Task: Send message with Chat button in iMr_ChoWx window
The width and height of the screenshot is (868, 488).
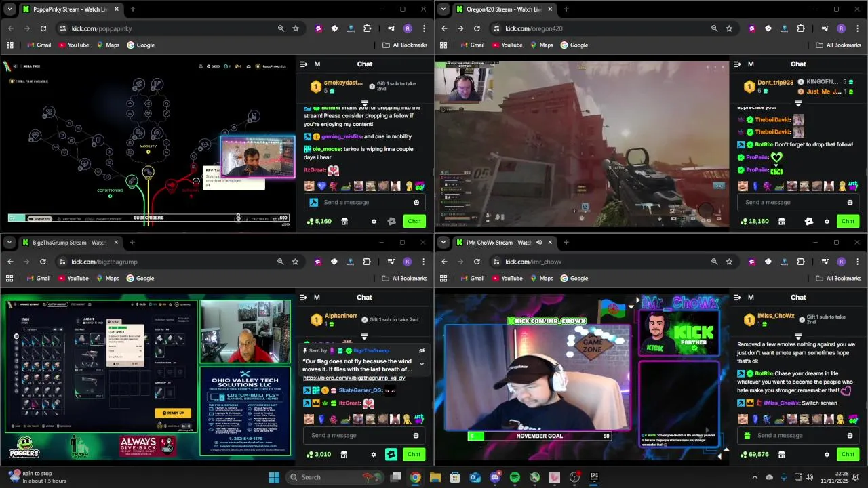Action: (x=848, y=454)
